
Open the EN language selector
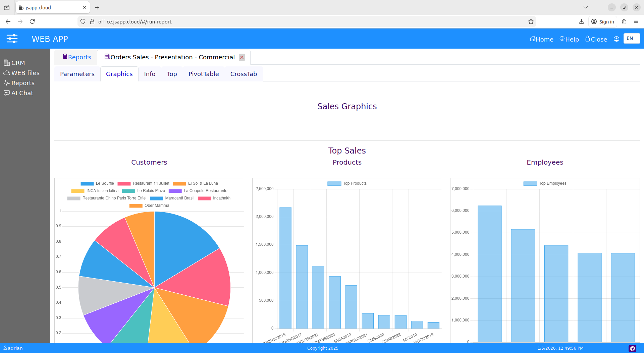click(x=631, y=39)
